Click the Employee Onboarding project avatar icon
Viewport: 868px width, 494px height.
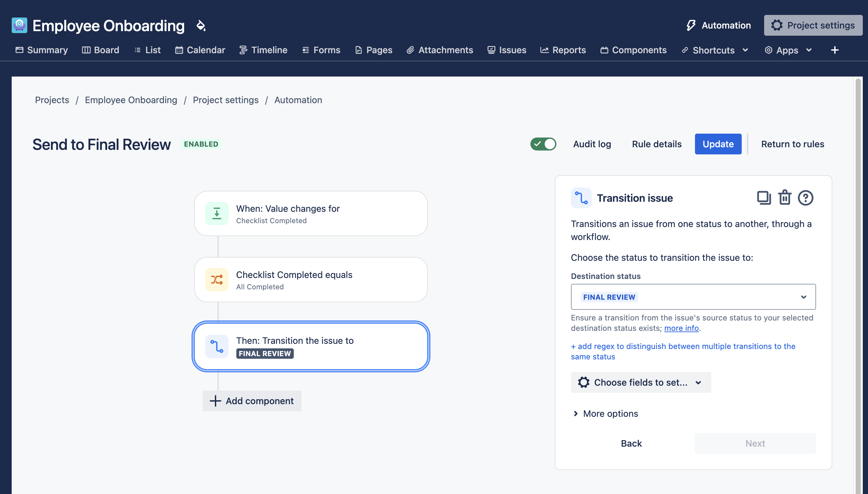click(x=19, y=25)
